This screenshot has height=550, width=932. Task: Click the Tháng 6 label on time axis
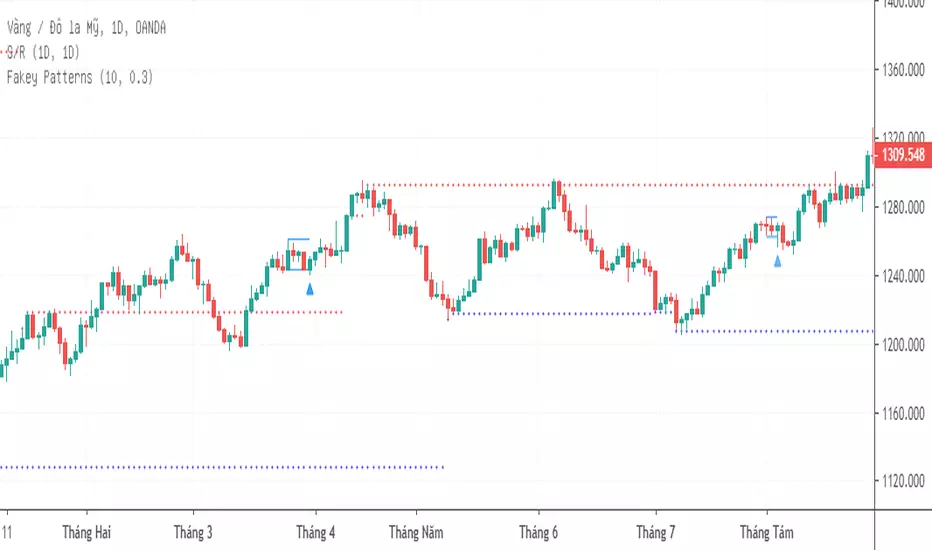[x=538, y=532]
